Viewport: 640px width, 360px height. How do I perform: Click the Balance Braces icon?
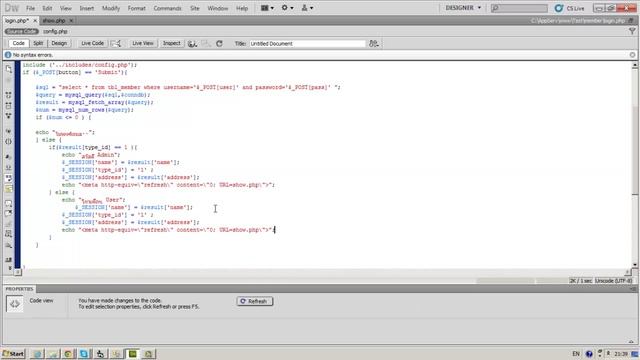coord(9,141)
